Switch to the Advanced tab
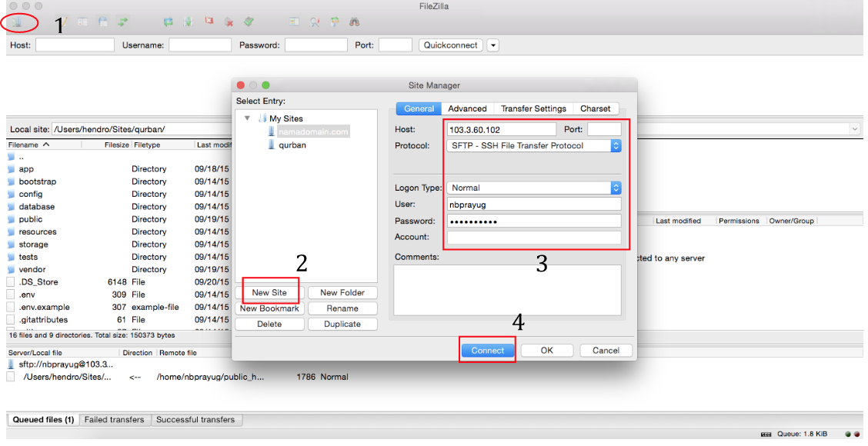The image size is (868, 446). click(x=467, y=108)
